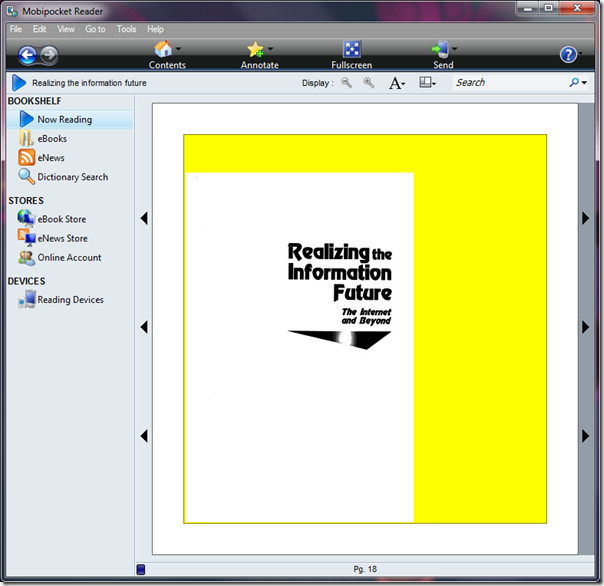
Task: Open the eBook Store link
Action: (61, 219)
